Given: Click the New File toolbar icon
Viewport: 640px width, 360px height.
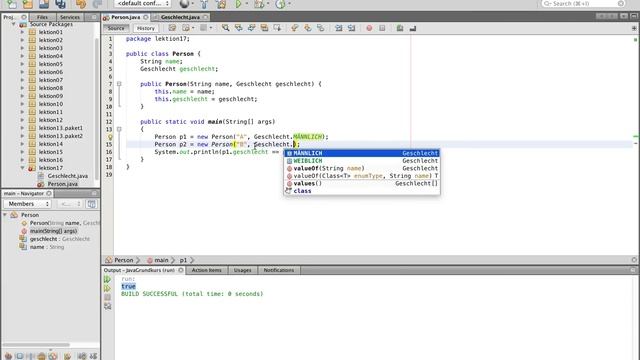Looking at the screenshot, I should click(11, 4).
